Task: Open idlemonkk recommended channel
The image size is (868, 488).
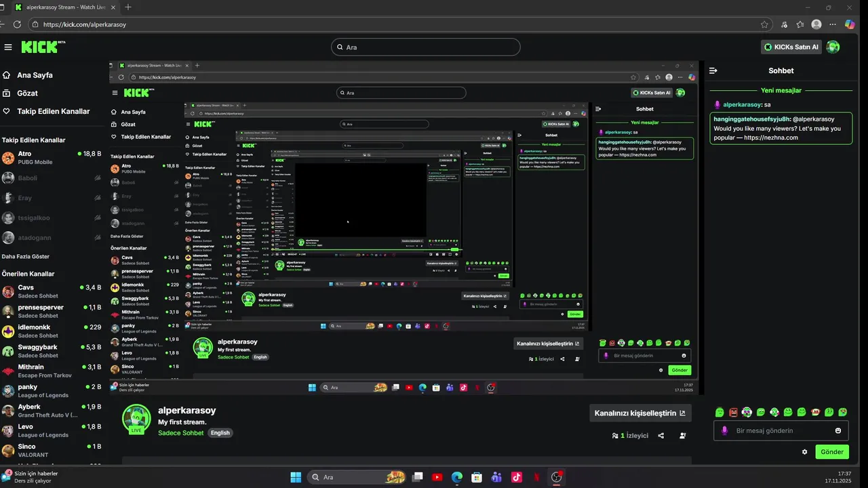Action: coord(52,331)
